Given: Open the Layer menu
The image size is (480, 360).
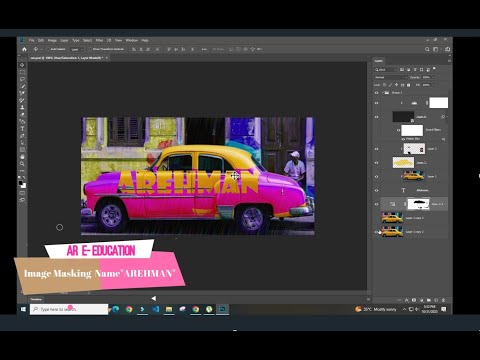Looking at the screenshot, I should coord(64,40).
